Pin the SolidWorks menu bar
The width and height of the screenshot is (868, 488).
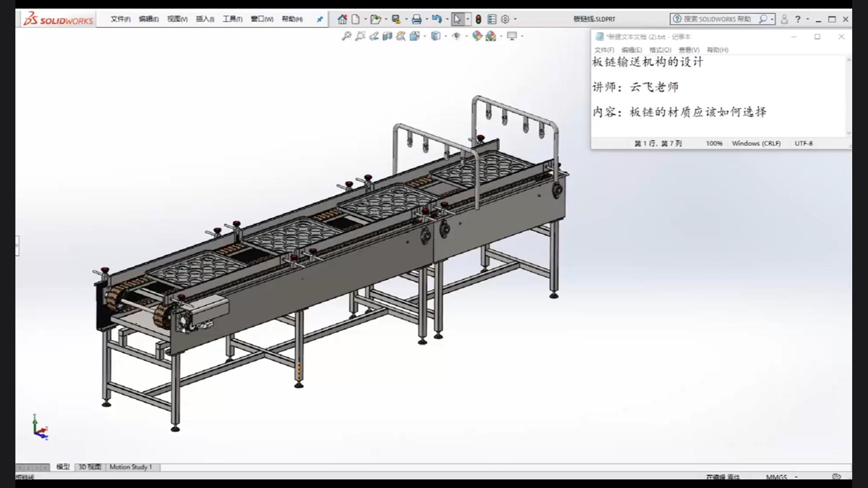click(x=320, y=19)
